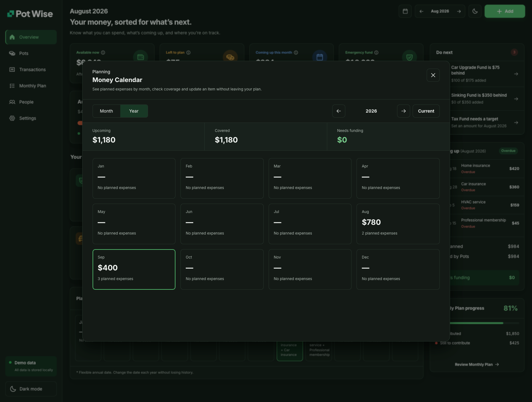Open the Aug $780 month card
Viewport: 532px width, 402px height.
click(398, 224)
